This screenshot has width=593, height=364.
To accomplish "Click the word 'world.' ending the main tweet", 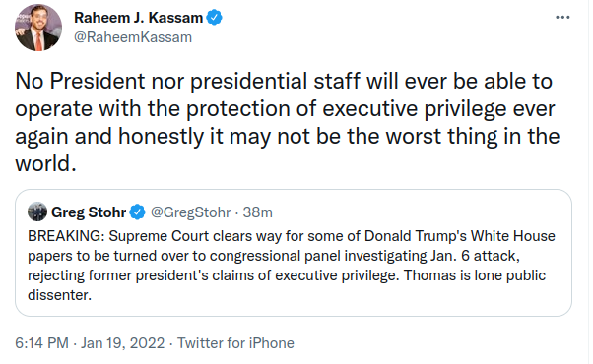I will click(45, 164).
